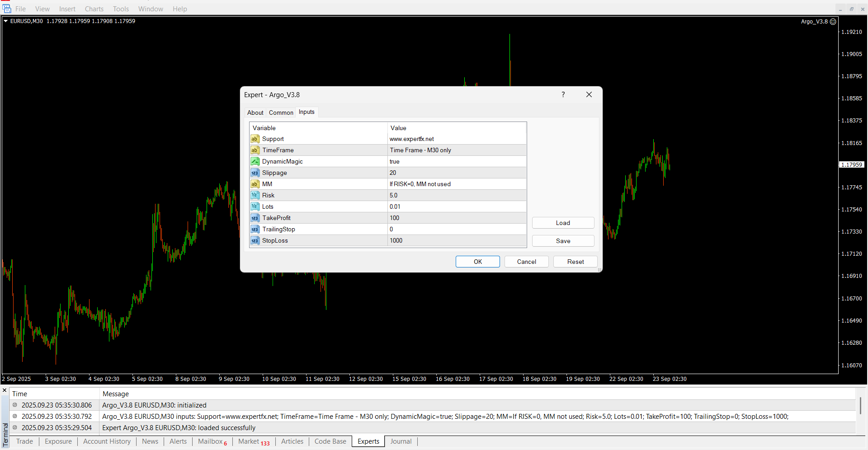Click the DynamicMagic boolean variable icon
The image size is (868, 450).
pyautogui.click(x=255, y=161)
